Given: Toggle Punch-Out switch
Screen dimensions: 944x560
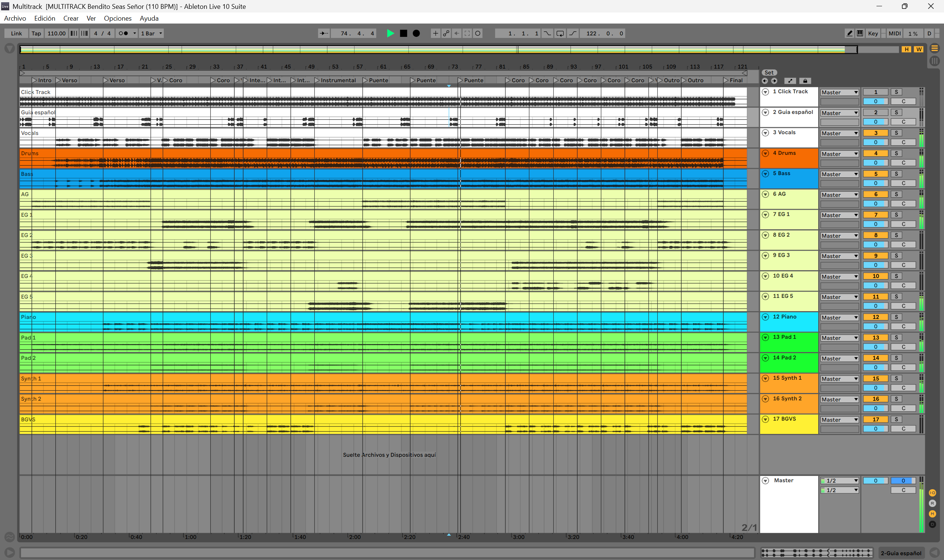Looking at the screenshot, I should (573, 33).
